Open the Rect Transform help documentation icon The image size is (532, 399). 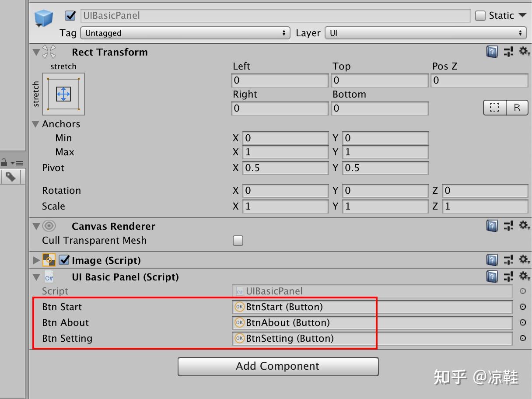coord(492,52)
